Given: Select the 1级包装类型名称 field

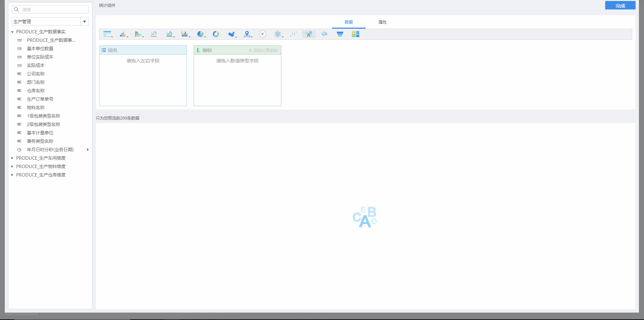Looking at the screenshot, I should pos(44,116).
